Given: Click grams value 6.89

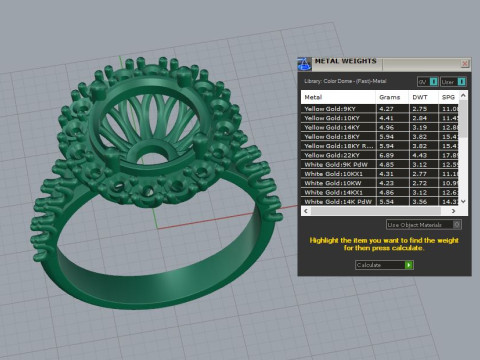Looking at the screenshot, I should click(x=386, y=155).
